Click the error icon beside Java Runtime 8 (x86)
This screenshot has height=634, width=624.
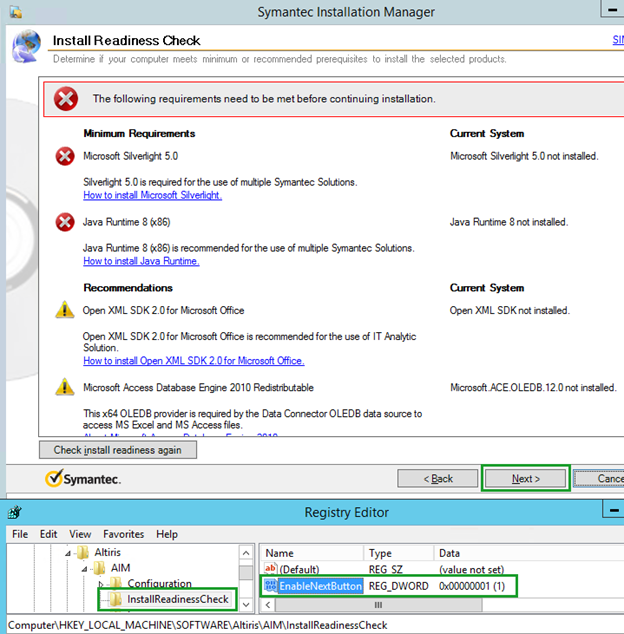[65, 222]
